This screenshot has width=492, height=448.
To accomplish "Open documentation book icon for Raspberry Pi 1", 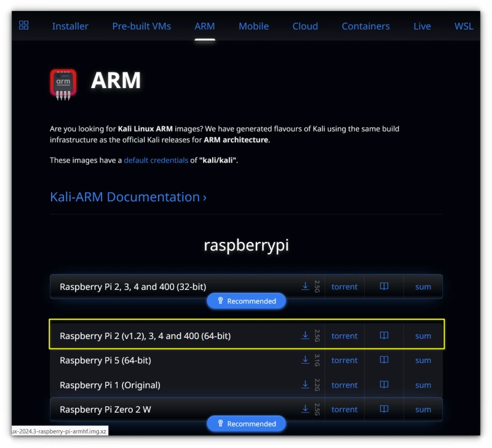I will tap(384, 385).
